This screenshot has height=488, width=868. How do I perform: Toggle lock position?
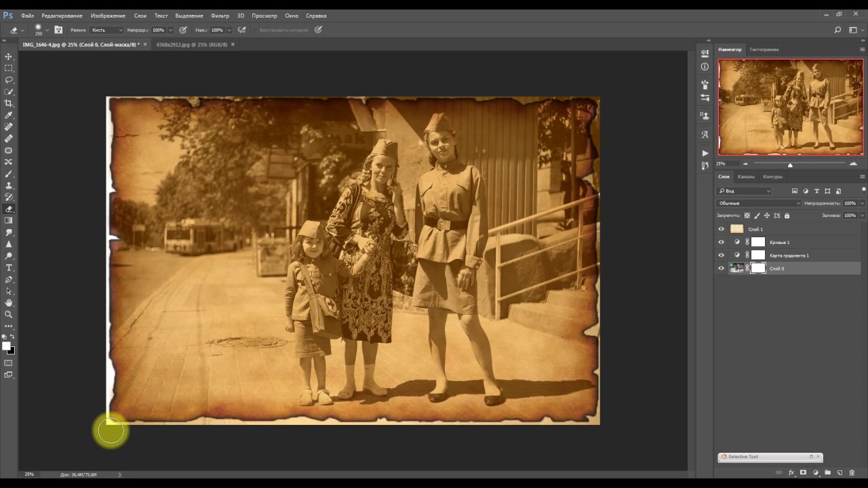coord(767,216)
